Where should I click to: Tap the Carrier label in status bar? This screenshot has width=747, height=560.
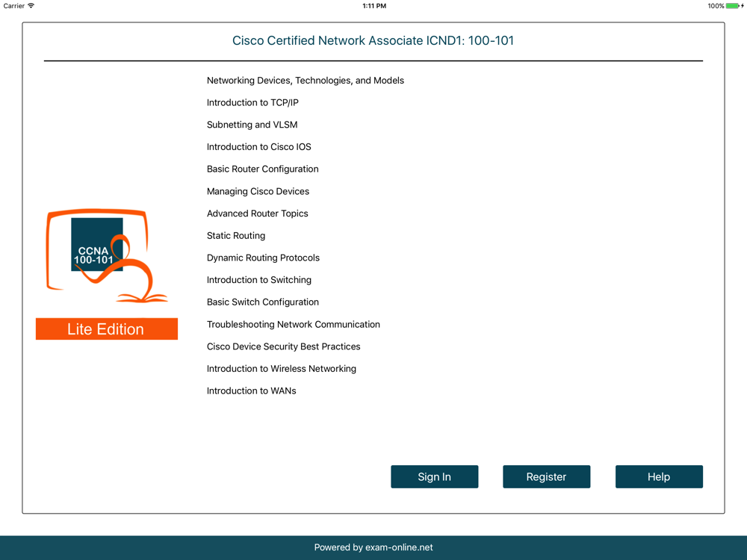tap(13, 6)
